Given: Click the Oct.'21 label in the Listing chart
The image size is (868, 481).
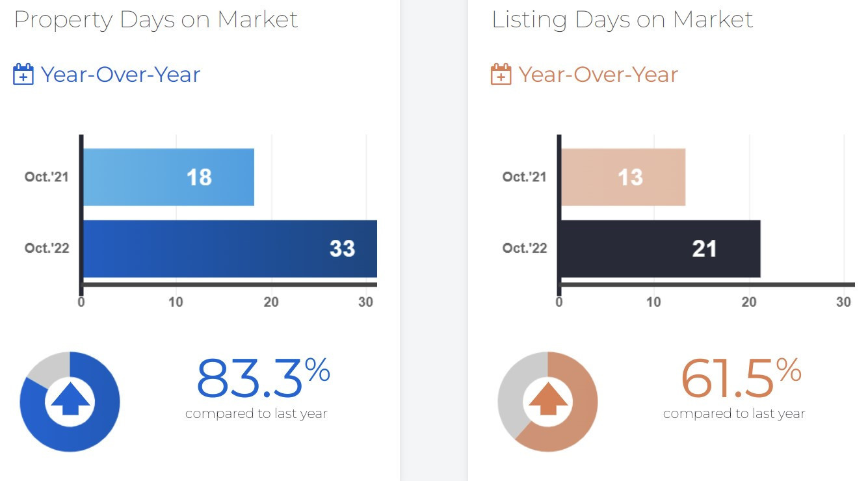Looking at the screenshot, I should (x=525, y=177).
